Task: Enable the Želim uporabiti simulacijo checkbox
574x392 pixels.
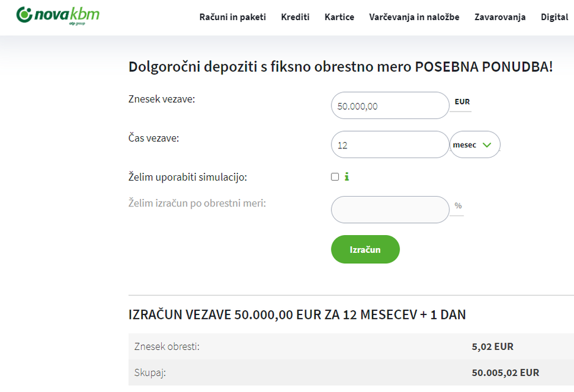Action: [335, 176]
